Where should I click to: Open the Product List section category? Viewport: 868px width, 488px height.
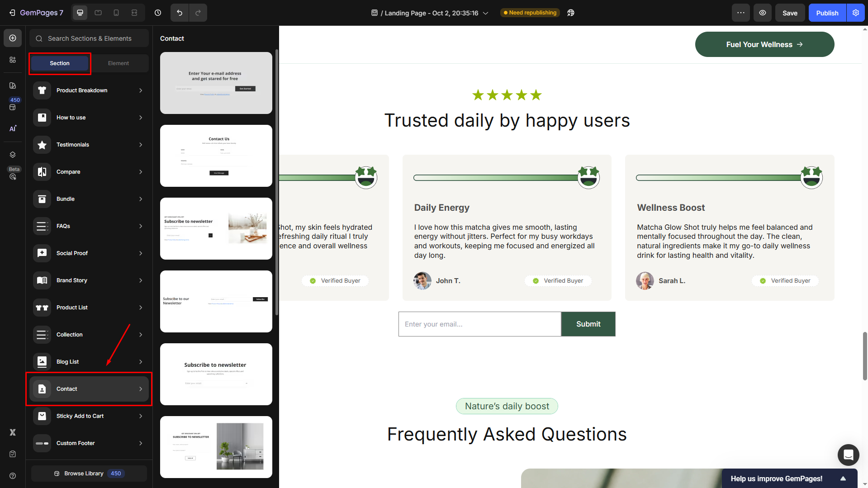coord(89,308)
